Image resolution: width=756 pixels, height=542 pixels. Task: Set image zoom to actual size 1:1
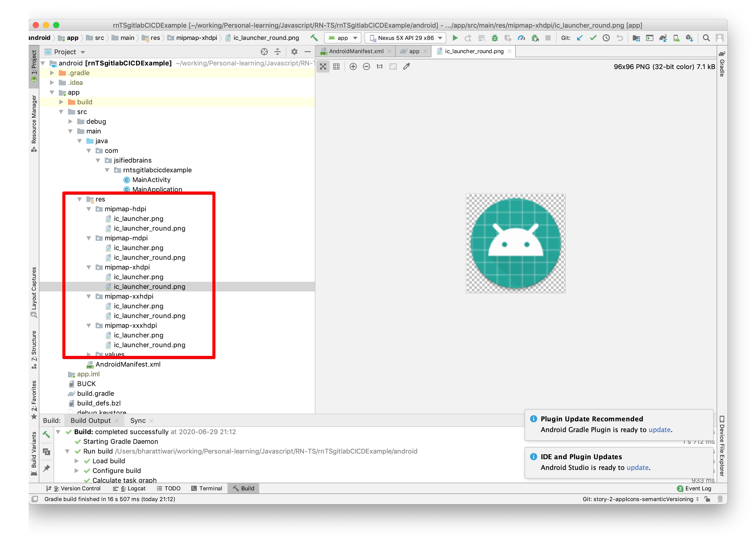379,66
